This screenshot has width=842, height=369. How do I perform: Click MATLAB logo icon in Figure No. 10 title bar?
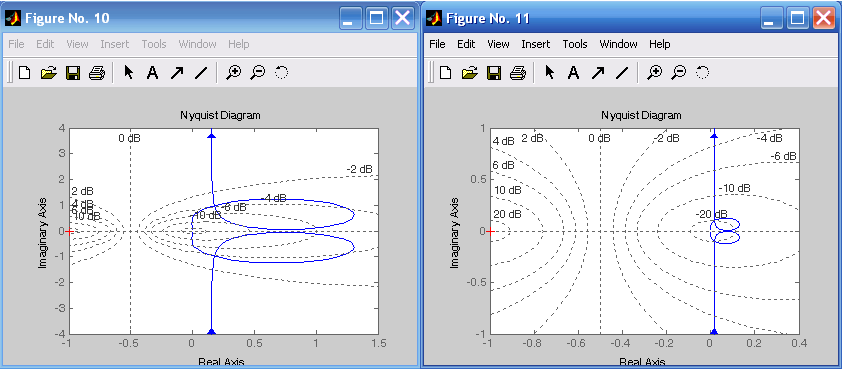13,19
